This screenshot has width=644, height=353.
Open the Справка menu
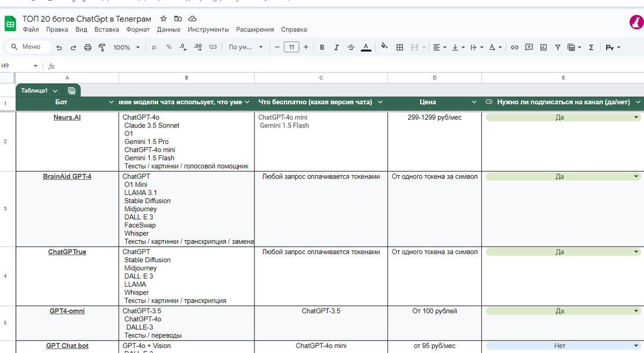pyautogui.click(x=294, y=30)
